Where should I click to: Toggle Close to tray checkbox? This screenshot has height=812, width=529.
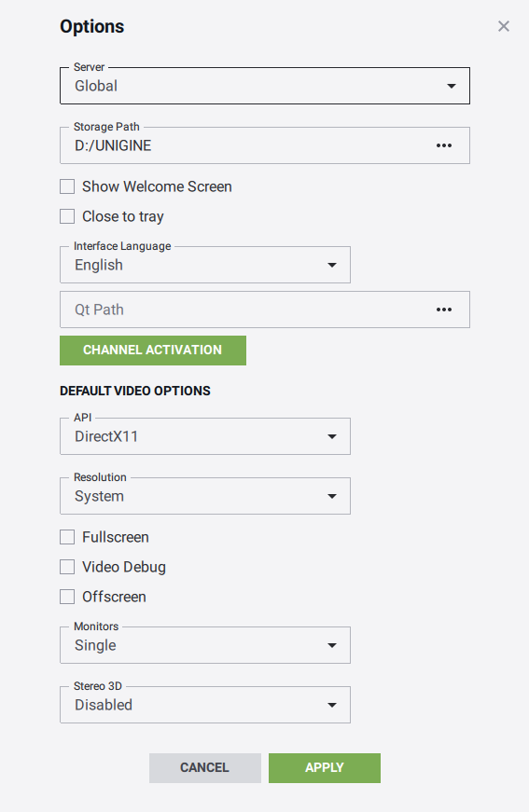(67, 216)
